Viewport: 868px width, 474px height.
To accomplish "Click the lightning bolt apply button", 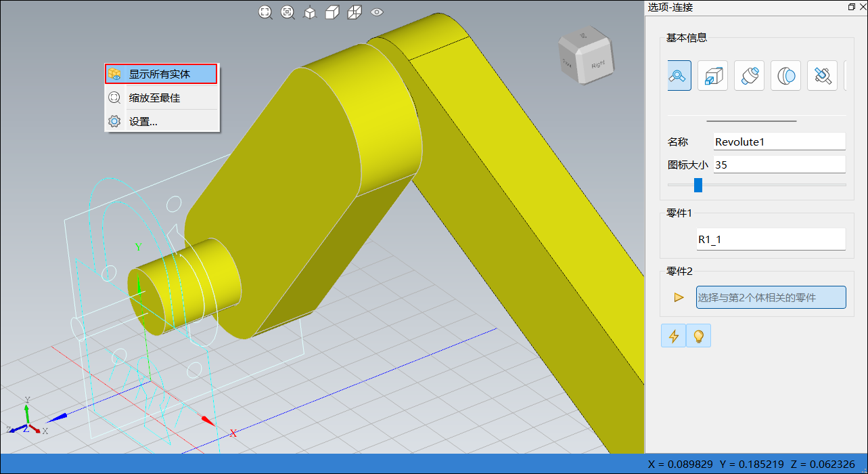I will tap(673, 336).
